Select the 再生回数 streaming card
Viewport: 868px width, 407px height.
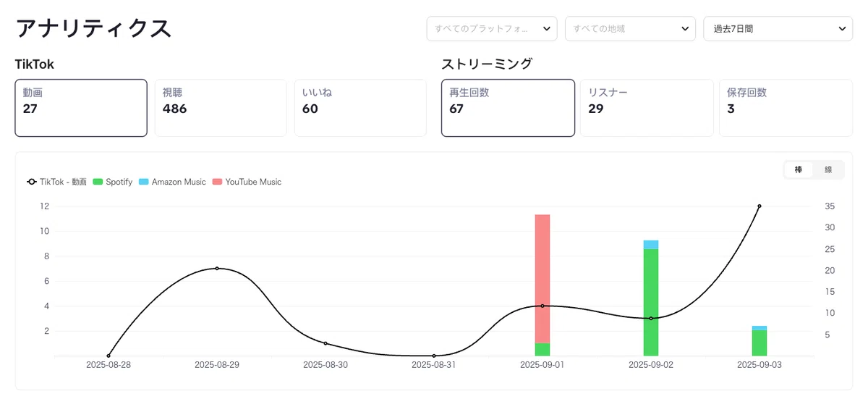[509, 108]
